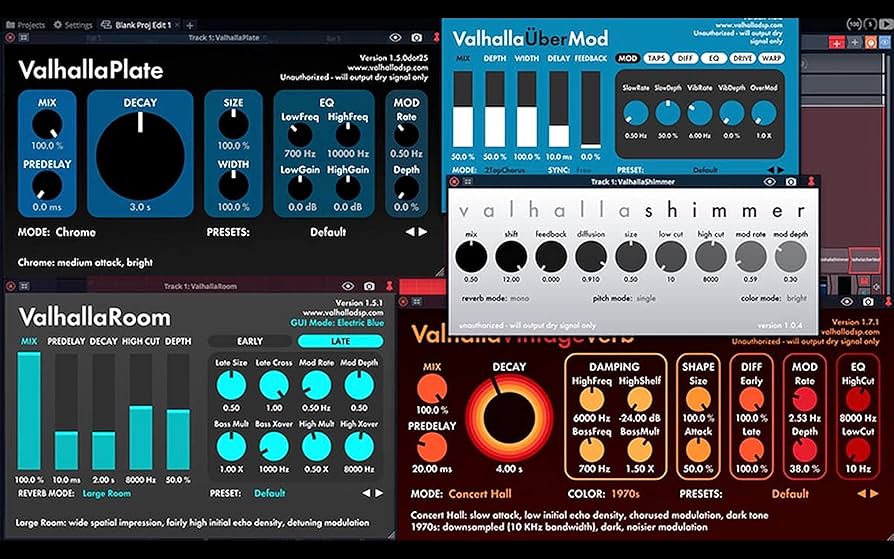Switch ValhallaRoom to EARLY controls
This screenshot has width=894, height=559.
pyautogui.click(x=250, y=341)
